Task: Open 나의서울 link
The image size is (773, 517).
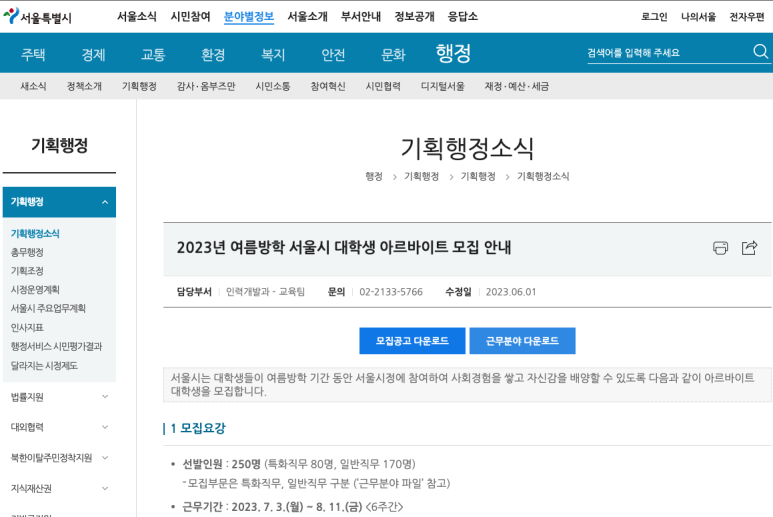Action: 698,17
